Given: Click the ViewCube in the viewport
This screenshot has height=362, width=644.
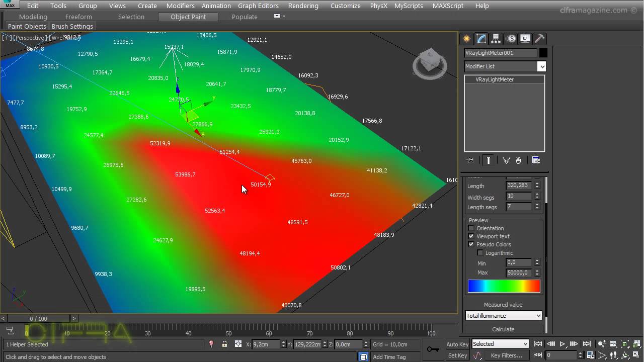Looking at the screenshot, I should [430, 64].
